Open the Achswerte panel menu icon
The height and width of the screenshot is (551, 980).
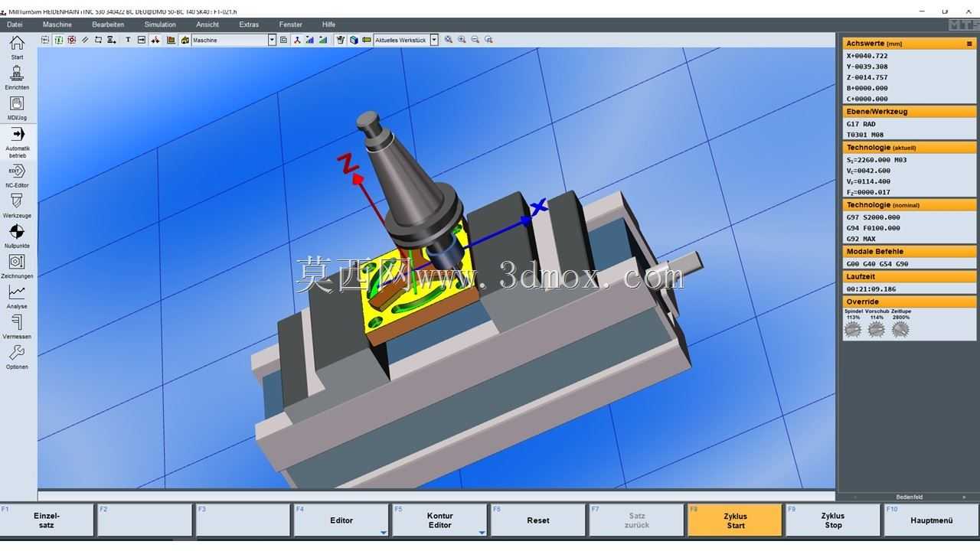(969, 44)
